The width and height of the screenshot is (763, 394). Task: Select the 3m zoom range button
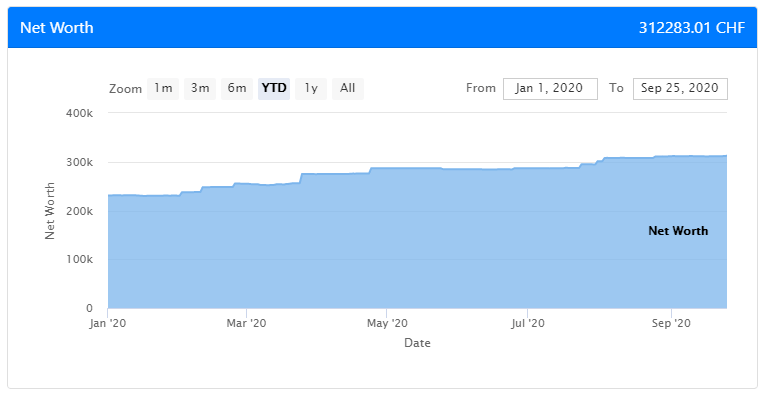click(x=200, y=89)
